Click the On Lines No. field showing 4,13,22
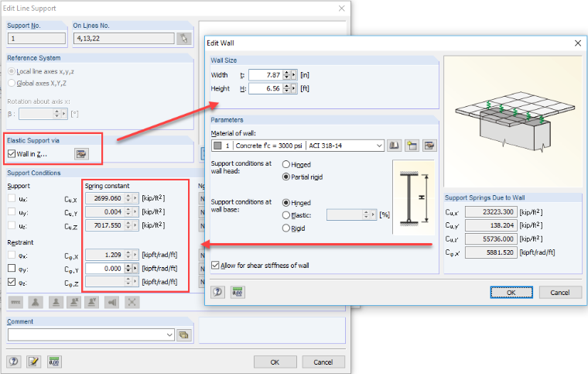588x374 pixels. coord(124,38)
